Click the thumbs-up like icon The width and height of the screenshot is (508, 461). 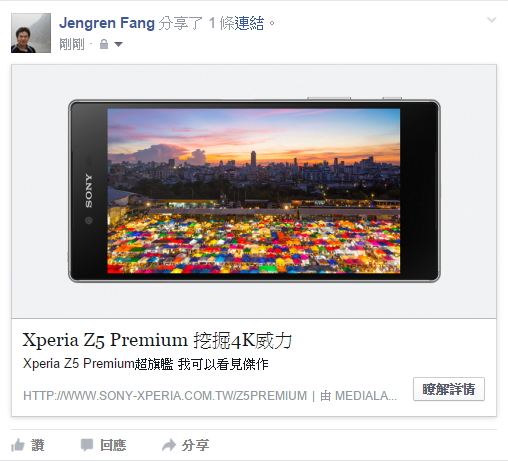(18, 445)
